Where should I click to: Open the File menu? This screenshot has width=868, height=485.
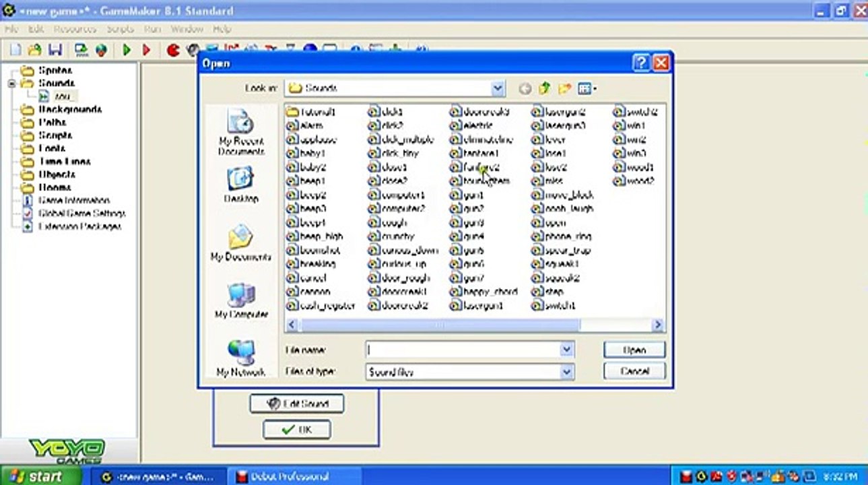pos(11,30)
